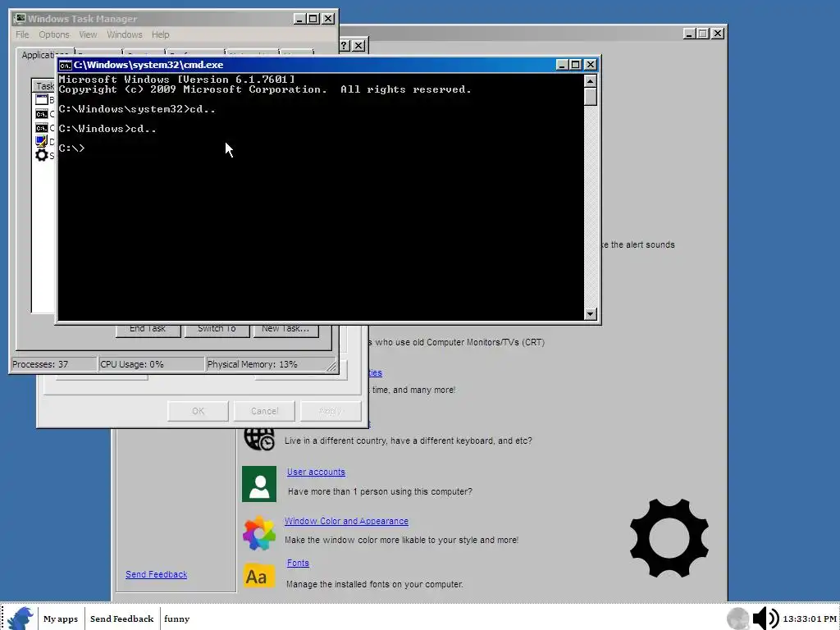The width and height of the screenshot is (840, 630).
Task: Select the monitor-icon task in Task Manager list
Action: click(41, 141)
